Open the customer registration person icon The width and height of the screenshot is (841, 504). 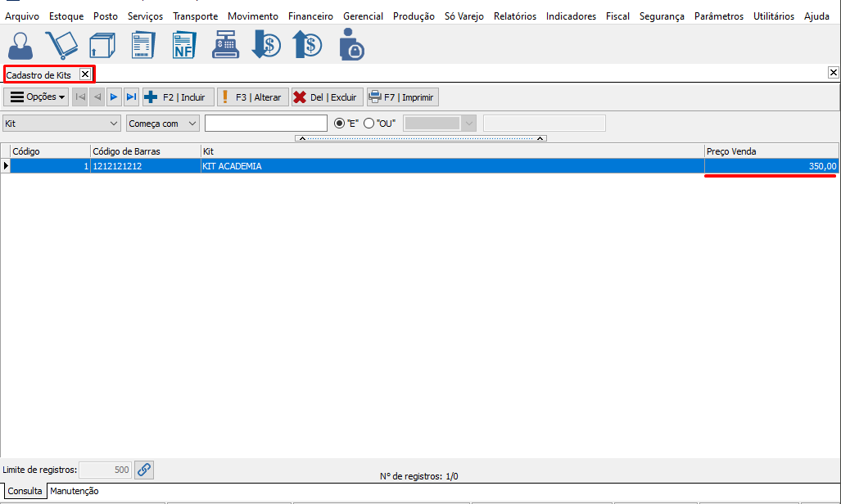pos(22,44)
